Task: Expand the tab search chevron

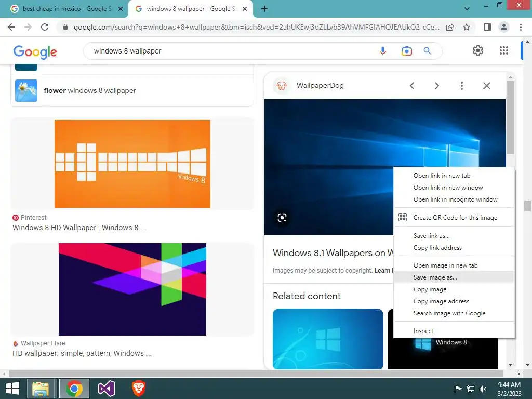Action: 467,9
